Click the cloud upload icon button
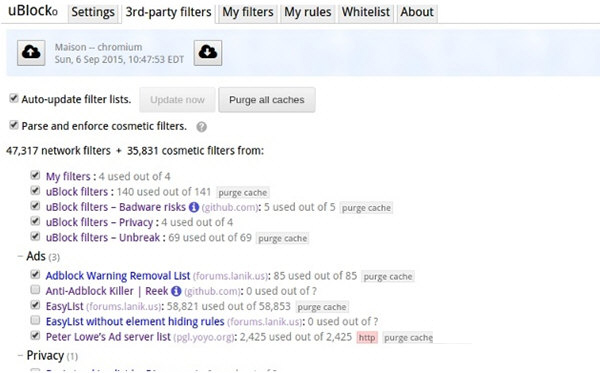 (x=31, y=52)
